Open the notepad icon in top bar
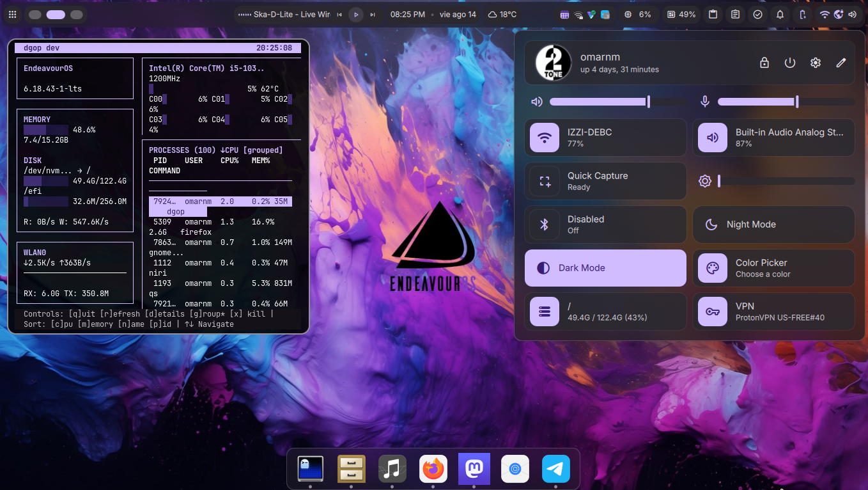Viewport: 868px width, 490px height. coord(736,14)
